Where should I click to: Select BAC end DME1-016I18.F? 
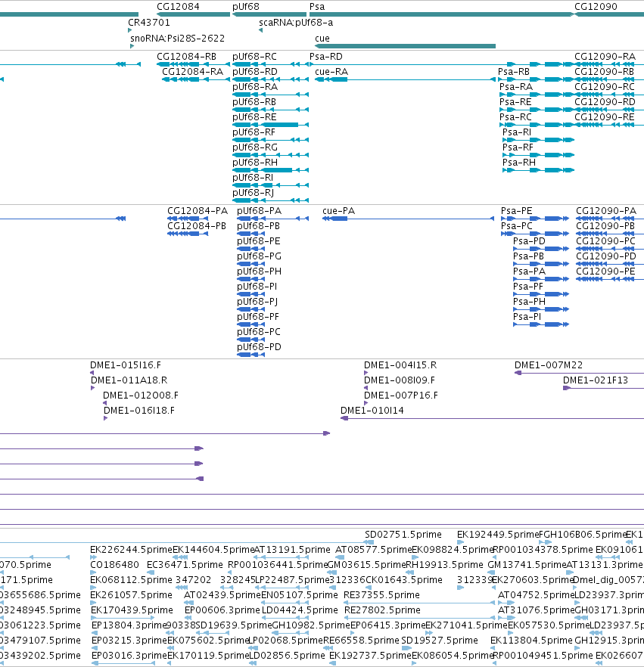click(139, 411)
